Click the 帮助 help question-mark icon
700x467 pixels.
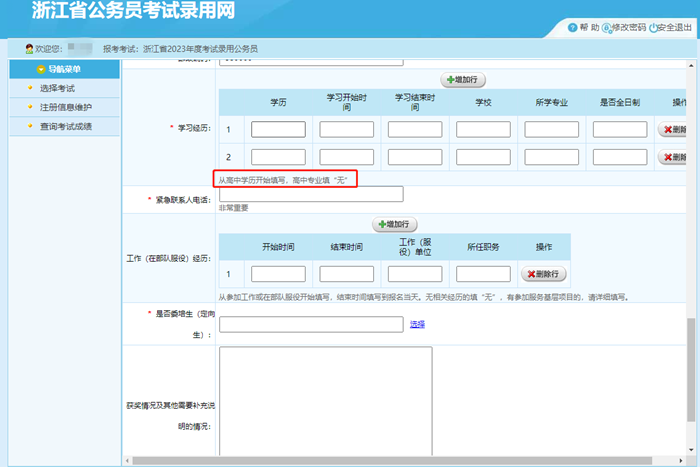coord(572,27)
